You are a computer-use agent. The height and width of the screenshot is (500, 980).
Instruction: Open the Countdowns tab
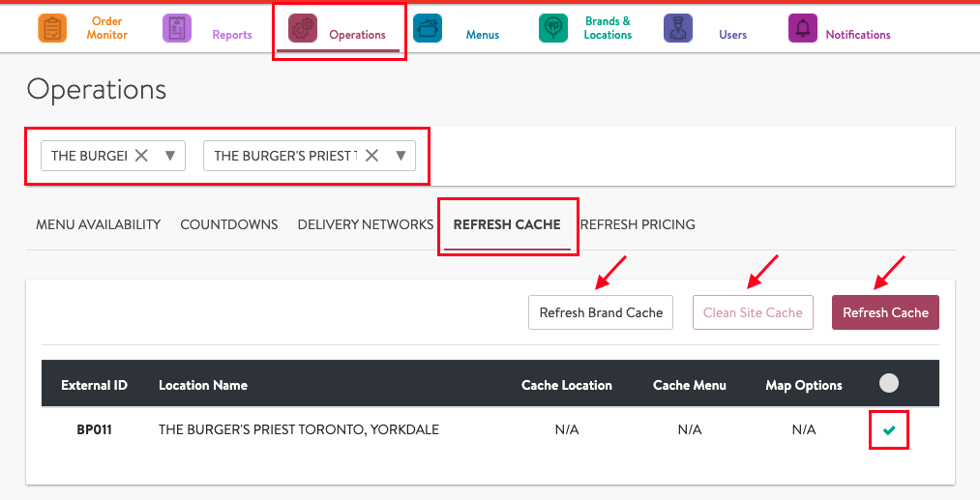coord(229,224)
